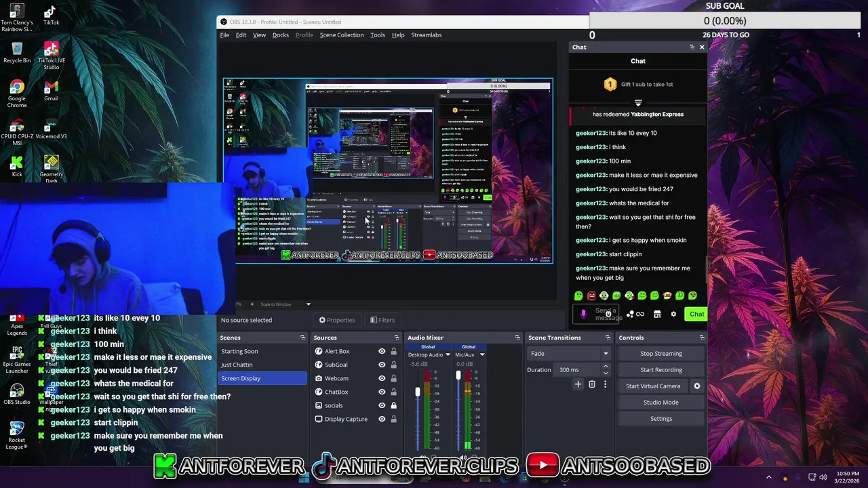Hide the SubGoal source
The width and height of the screenshot is (868, 488).
pyautogui.click(x=382, y=365)
